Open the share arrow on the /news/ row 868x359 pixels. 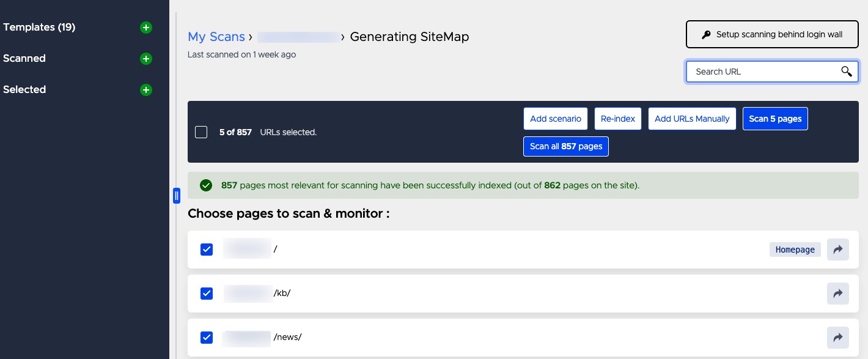(838, 338)
